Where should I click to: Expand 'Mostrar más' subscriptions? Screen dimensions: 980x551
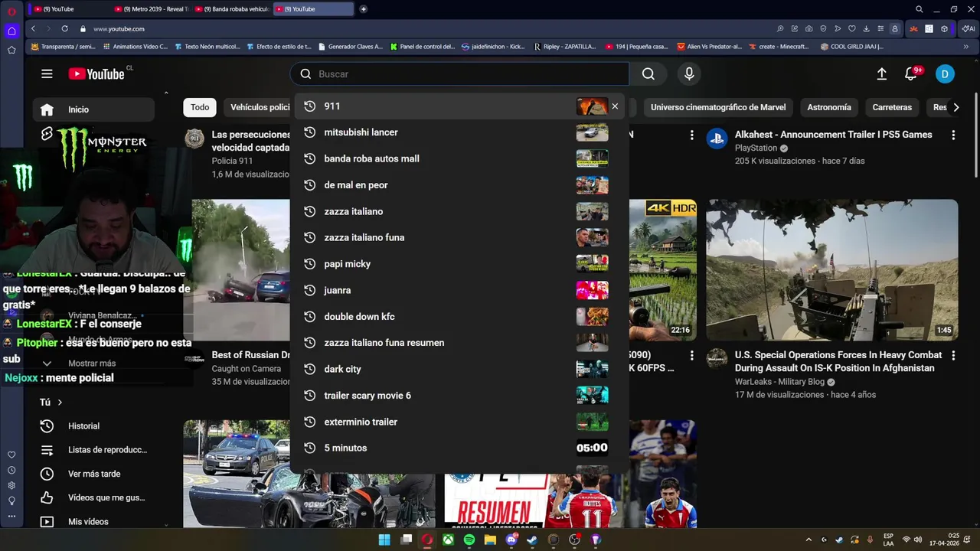pos(93,364)
